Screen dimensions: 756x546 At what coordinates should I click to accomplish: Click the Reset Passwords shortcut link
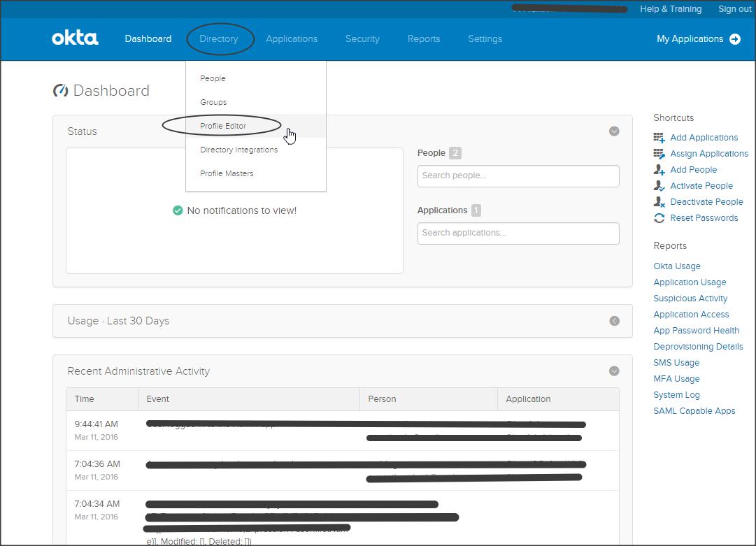[x=704, y=218]
